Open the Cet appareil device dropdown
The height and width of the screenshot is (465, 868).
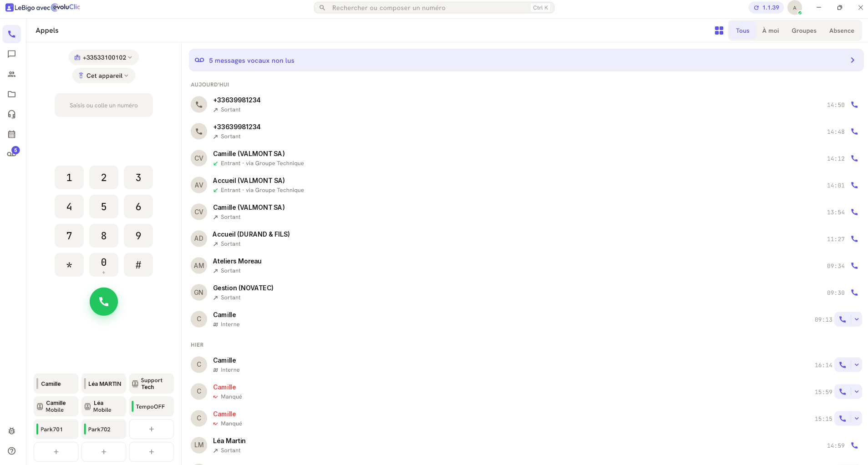click(x=104, y=76)
